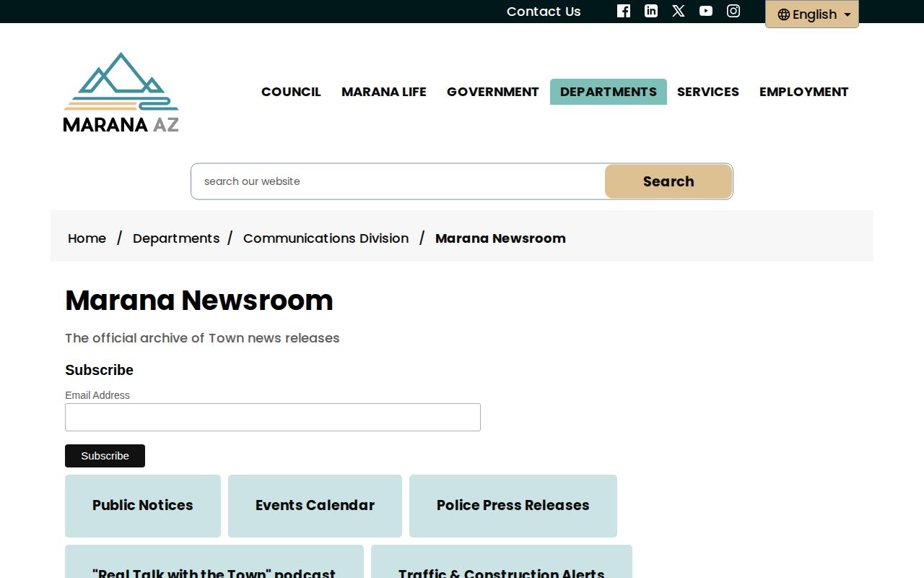Open the Marana Life menu
Image resolution: width=924 pixels, height=578 pixels.
click(x=384, y=92)
